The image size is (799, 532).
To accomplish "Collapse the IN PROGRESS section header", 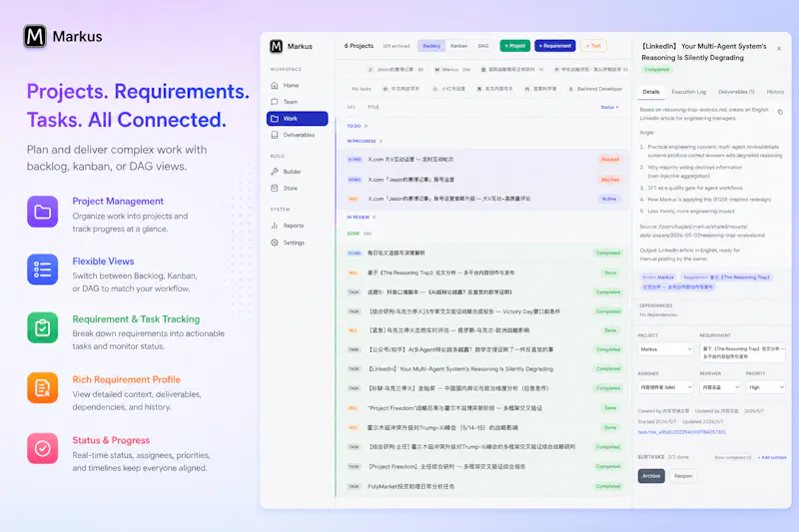I will point(364,141).
